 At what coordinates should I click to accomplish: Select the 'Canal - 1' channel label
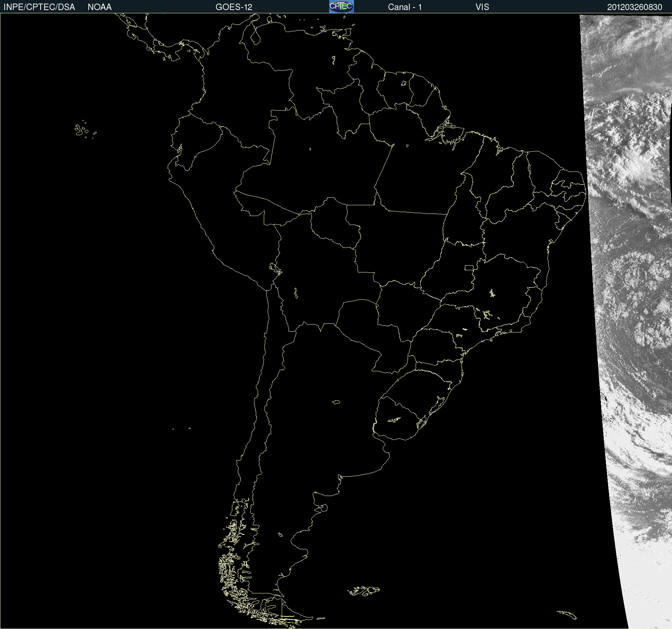405,7
